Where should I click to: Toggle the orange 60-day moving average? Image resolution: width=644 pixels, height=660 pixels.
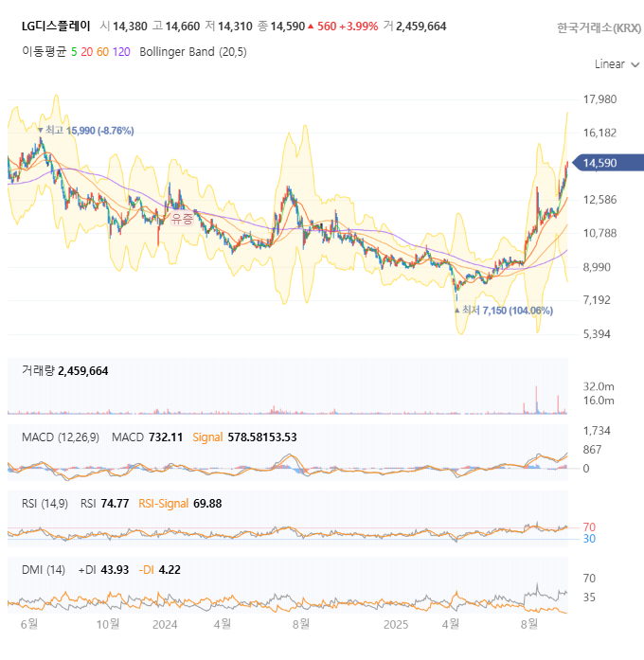(102, 52)
